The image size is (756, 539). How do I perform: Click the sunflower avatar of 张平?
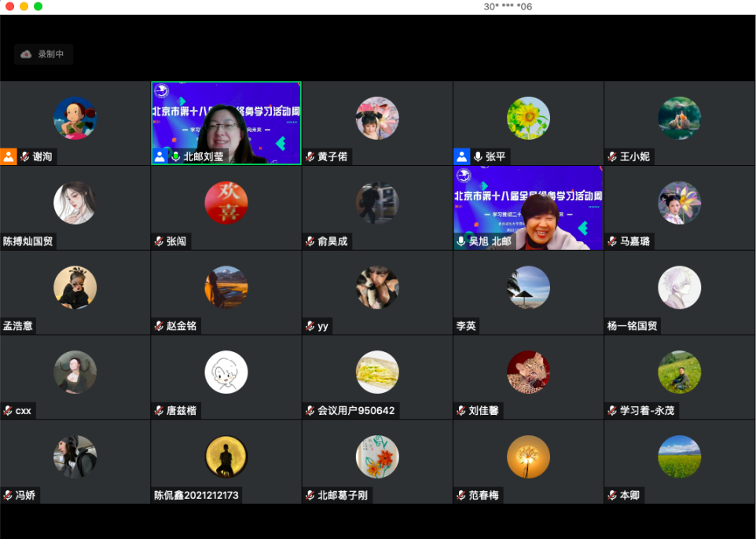click(528, 118)
